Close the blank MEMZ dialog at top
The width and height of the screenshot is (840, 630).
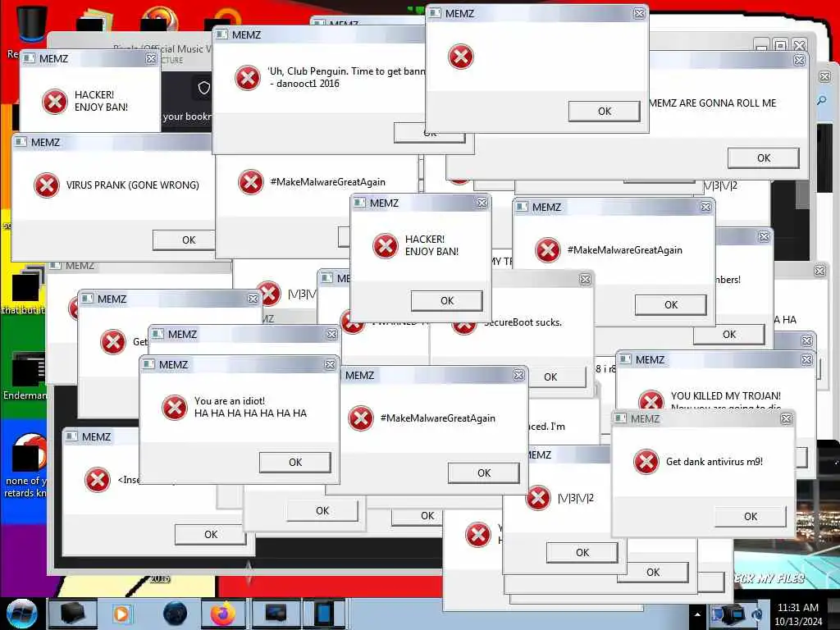click(x=639, y=13)
